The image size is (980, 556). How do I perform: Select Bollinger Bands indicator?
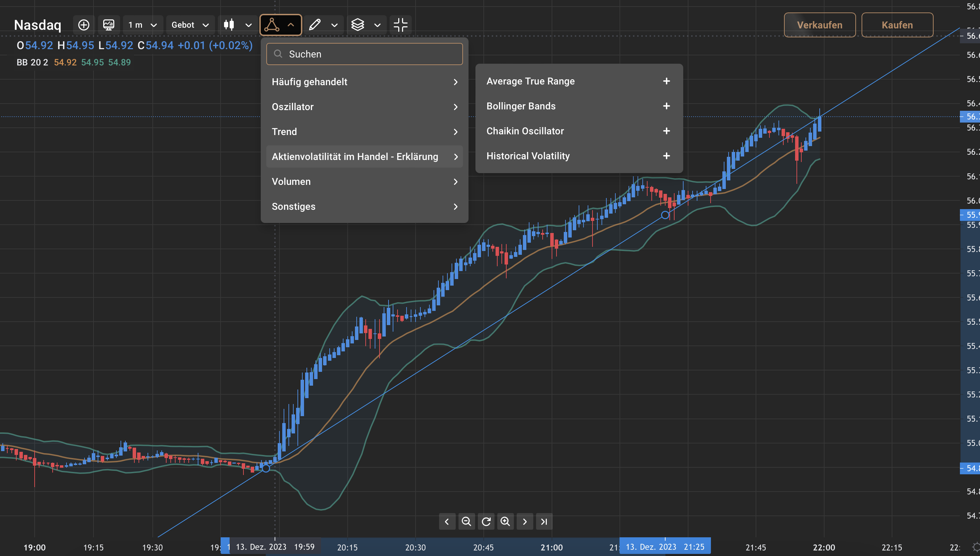tap(521, 106)
